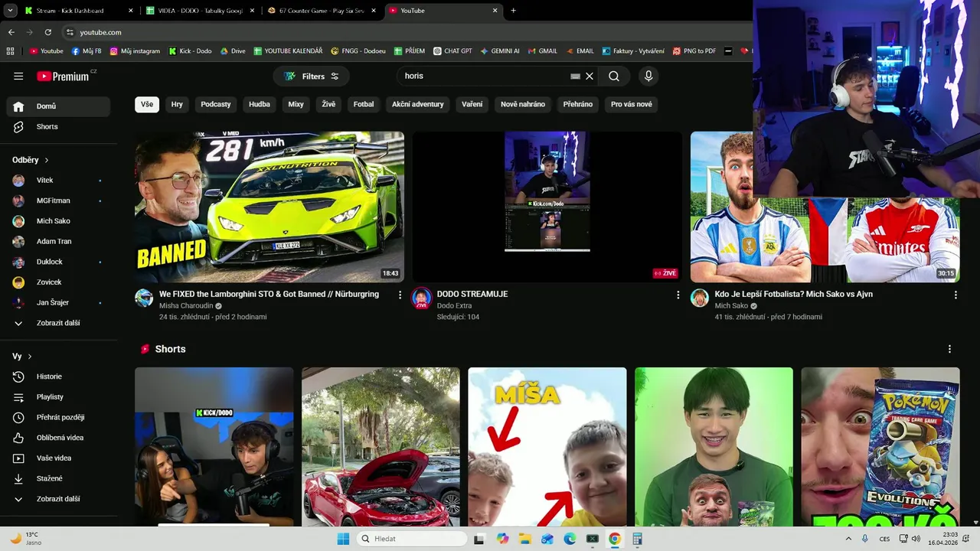
Task: Select the Hry filter chip
Action: pyautogui.click(x=177, y=104)
